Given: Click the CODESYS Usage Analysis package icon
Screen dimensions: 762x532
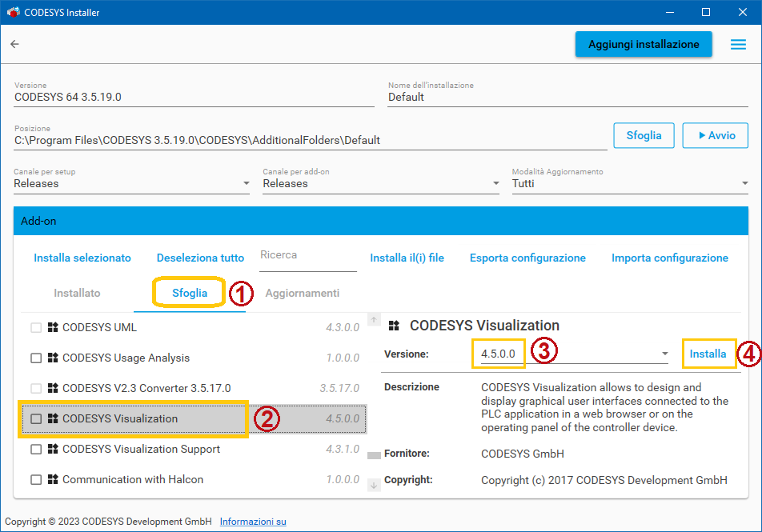Looking at the screenshot, I should (53, 358).
